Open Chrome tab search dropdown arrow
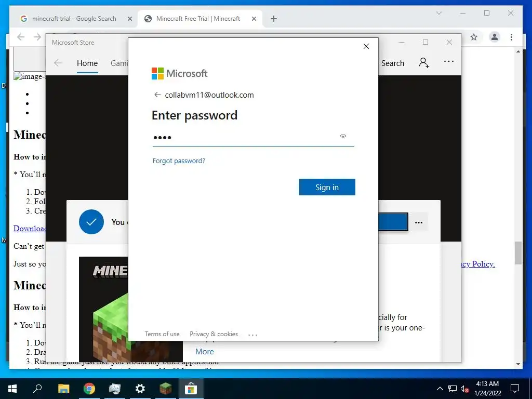 coord(438,13)
